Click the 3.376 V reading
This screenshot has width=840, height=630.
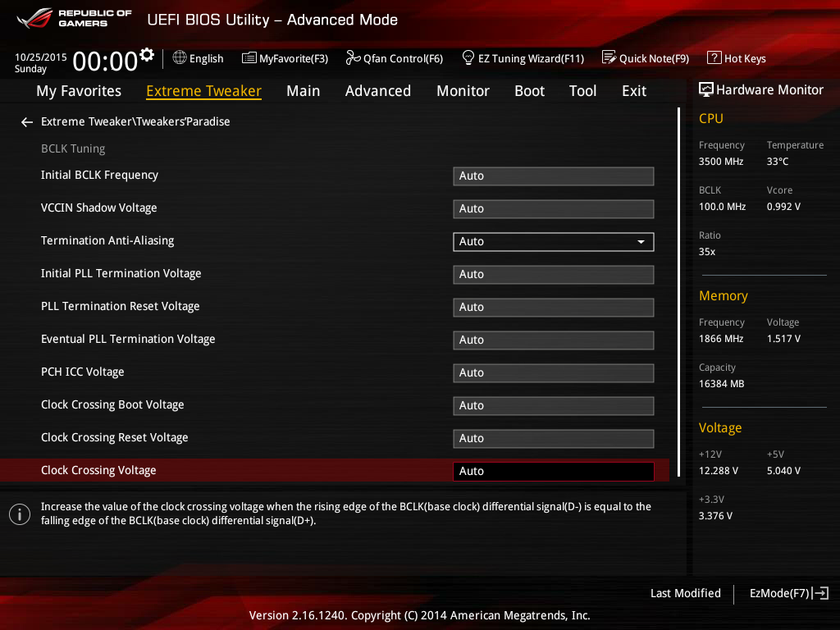[715, 516]
